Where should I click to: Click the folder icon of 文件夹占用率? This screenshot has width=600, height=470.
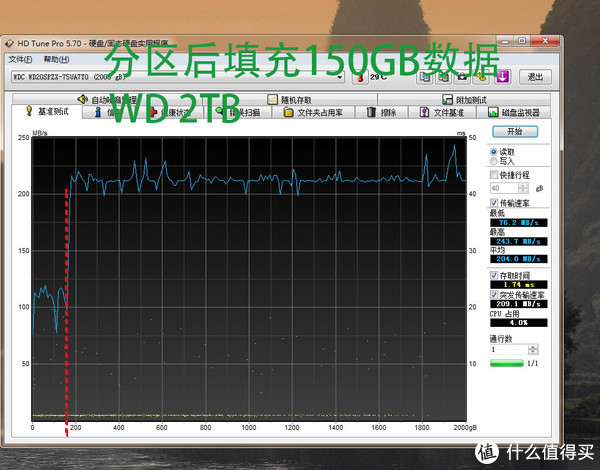tap(288, 112)
